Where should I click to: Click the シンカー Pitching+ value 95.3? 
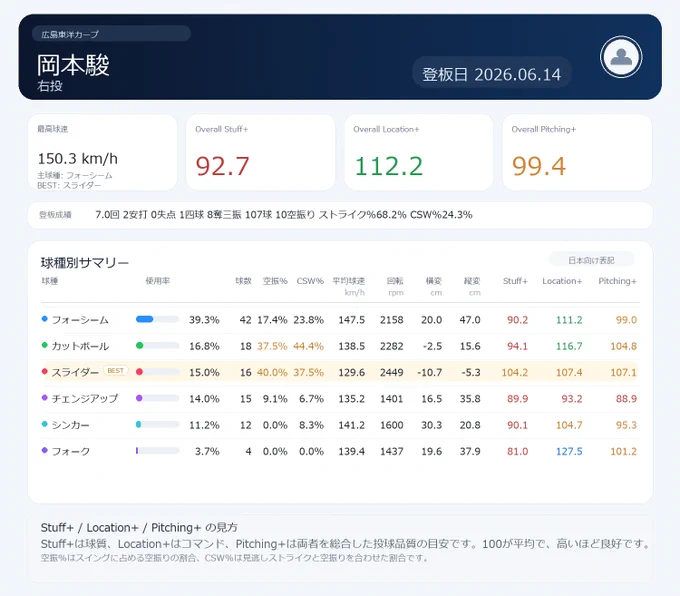(x=626, y=425)
